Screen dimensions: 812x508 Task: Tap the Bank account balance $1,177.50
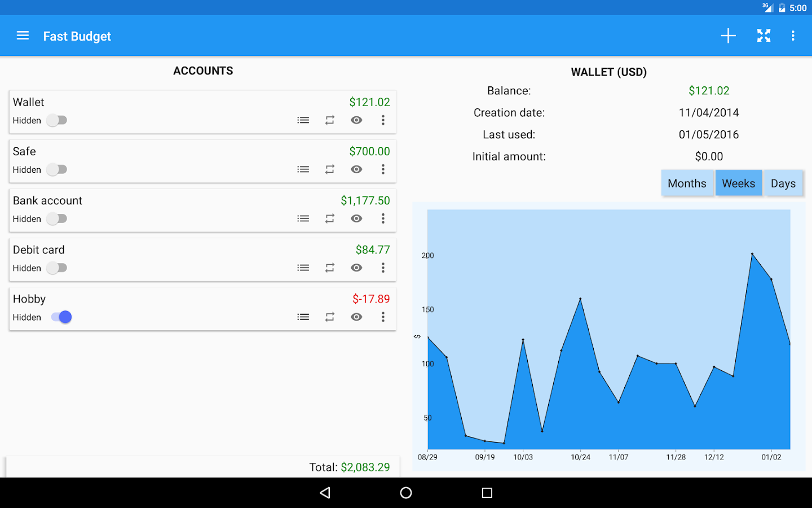[365, 200]
